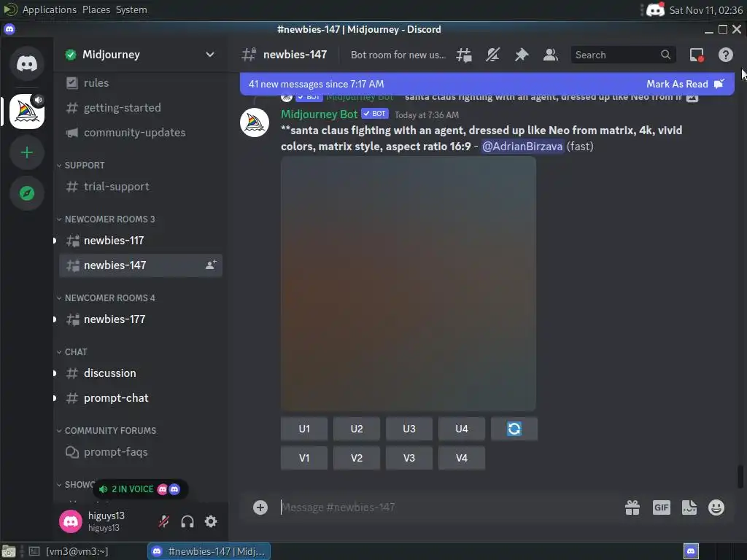Image resolution: width=747 pixels, height=560 pixels.
Task: Open the Threads icon in channel header
Action: pos(463,55)
